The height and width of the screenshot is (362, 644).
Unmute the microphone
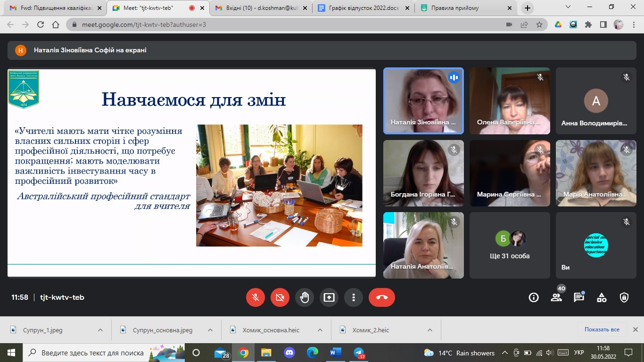pos(256,297)
